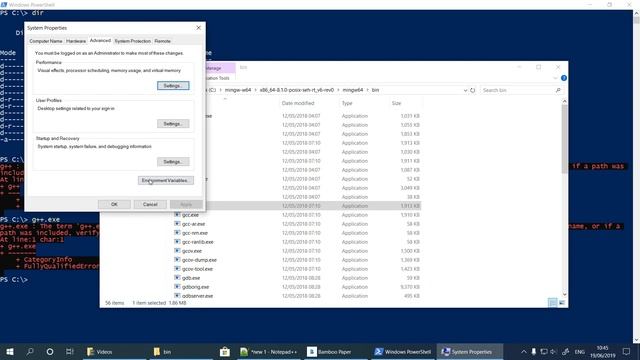Open Explorer help icon

[x=564, y=78]
